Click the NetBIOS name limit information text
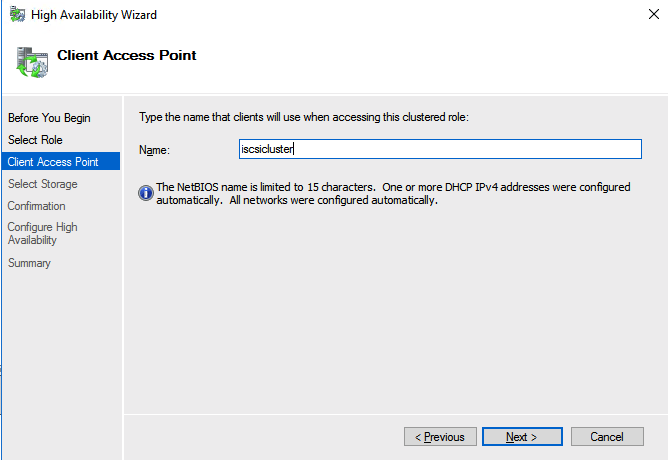The height and width of the screenshot is (460, 668). [x=394, y=194]
